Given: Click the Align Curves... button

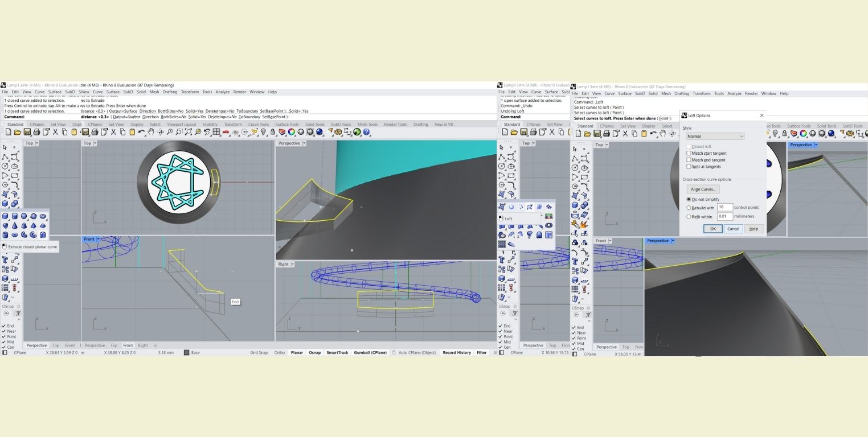Looking at the screenshot, I should (703, 189).
